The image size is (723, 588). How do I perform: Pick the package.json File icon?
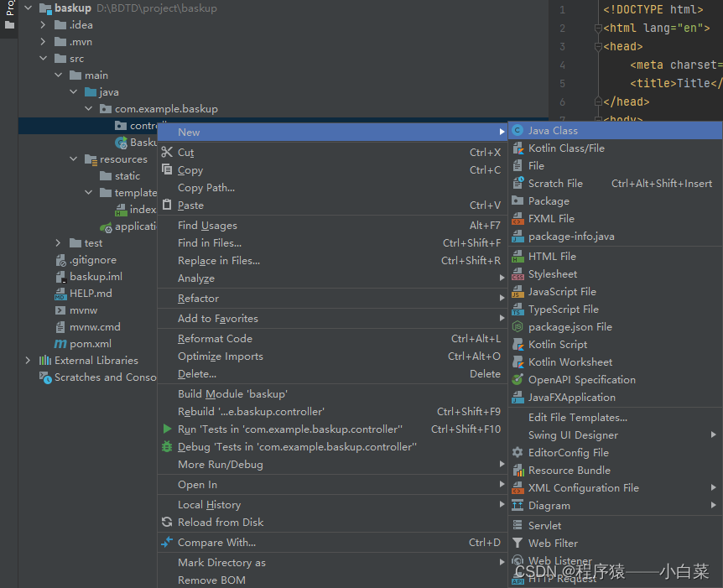click(x=518, y=327)
